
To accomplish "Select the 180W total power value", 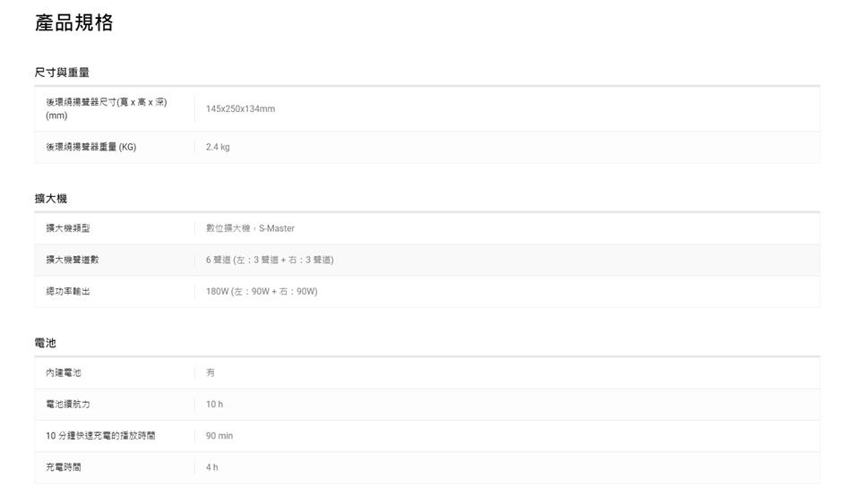I will tap(262, 291).
